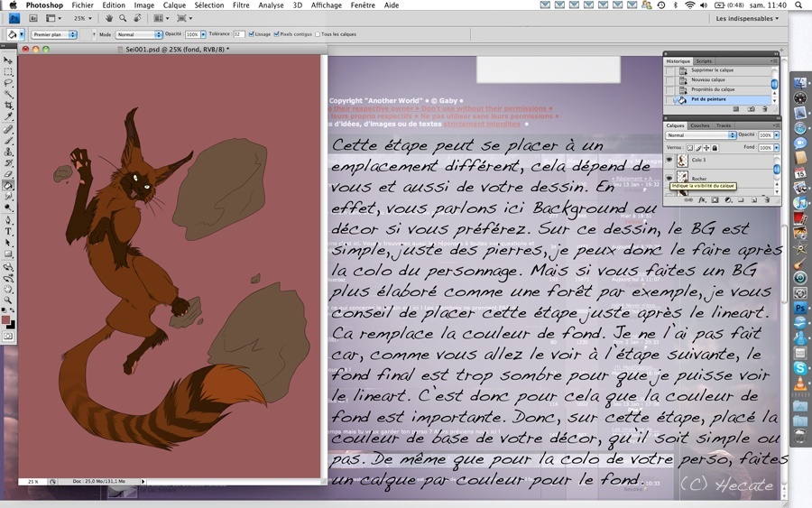
Task: Toggle lock transparent pixels
Action: tap(690, 148)
